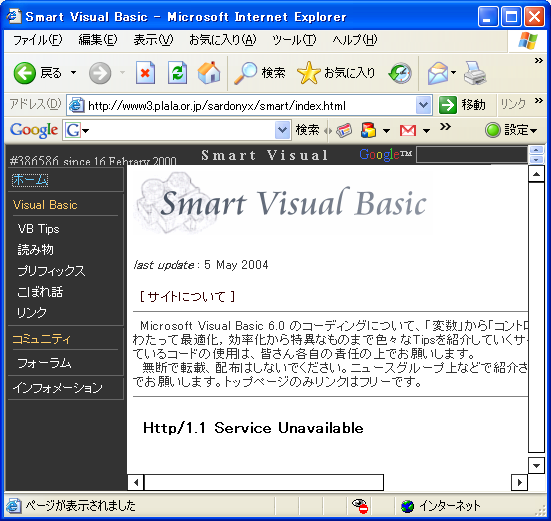Image resolution: width=551 pixels, height=521 pixels.
Task: Click the horizontal scrollbar left arrow
Action: coord(136,482)
